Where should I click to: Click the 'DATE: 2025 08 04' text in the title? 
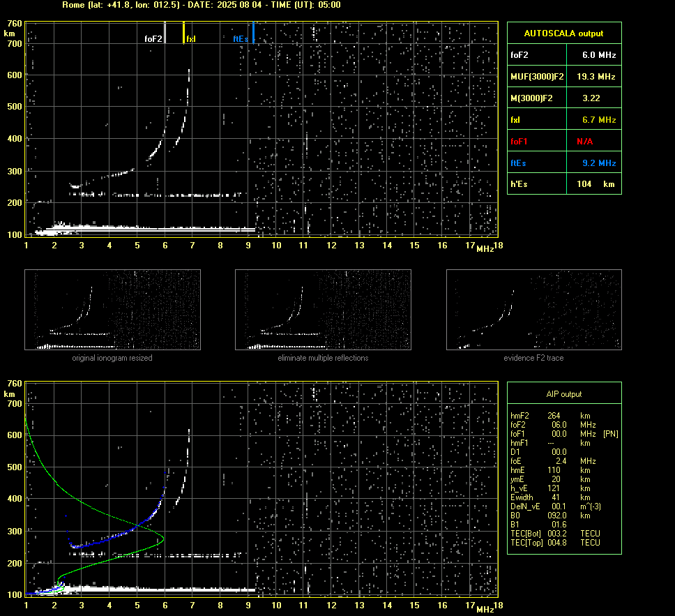coord(225,5)
